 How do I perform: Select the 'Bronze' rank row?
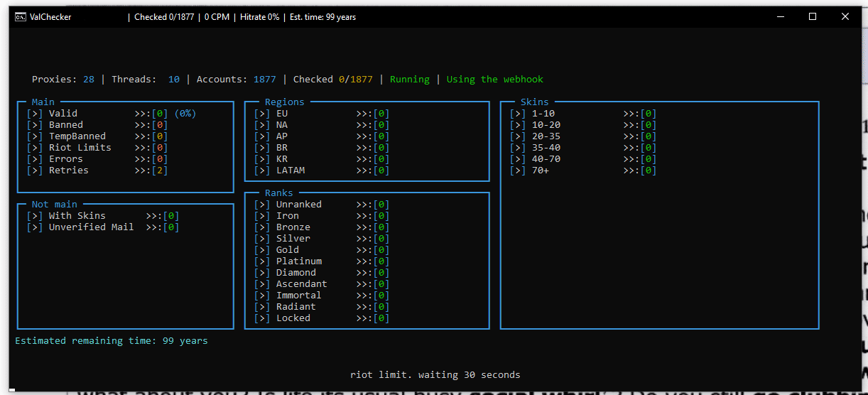pyautogui.click(x=322, y=227)
